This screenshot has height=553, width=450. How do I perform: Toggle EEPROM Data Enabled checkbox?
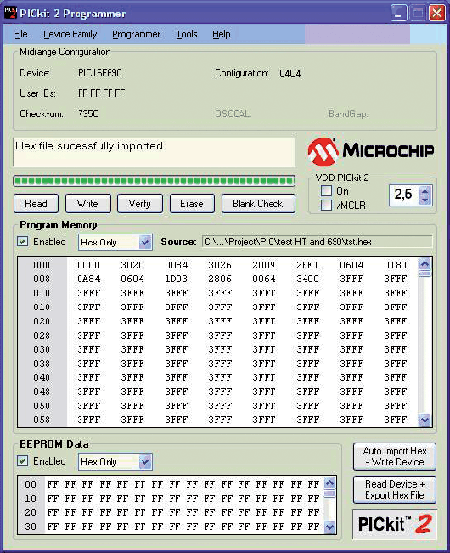click(x=23, y=461)
